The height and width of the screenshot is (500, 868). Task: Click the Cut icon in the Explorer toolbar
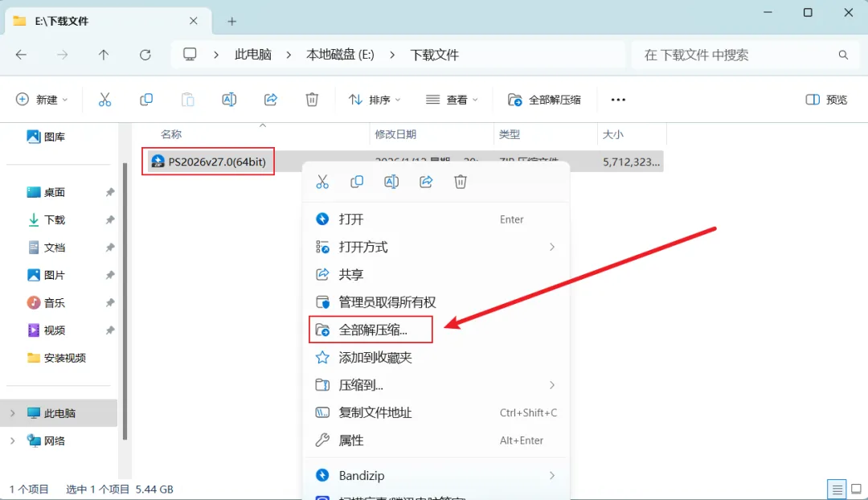(x=104, y=100)
